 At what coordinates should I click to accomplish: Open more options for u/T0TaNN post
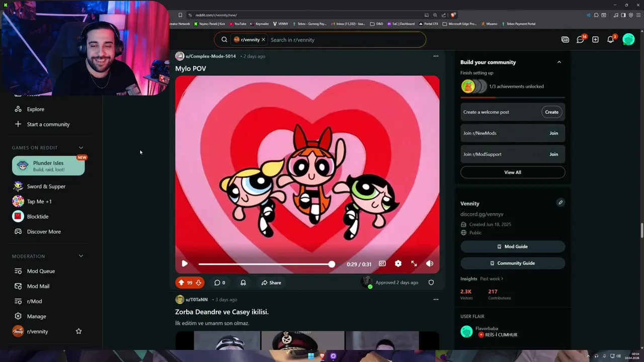pos(436,300)
